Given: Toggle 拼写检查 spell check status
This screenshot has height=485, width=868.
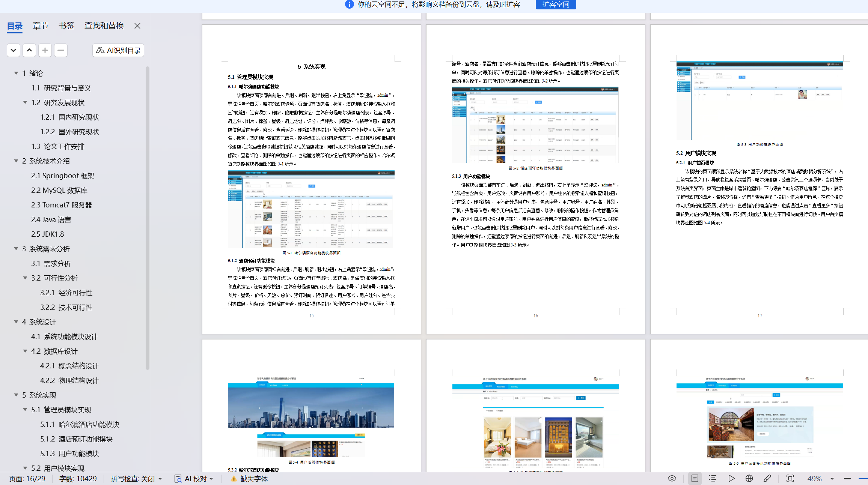Looking at the screenshot, I should point(136,479).
